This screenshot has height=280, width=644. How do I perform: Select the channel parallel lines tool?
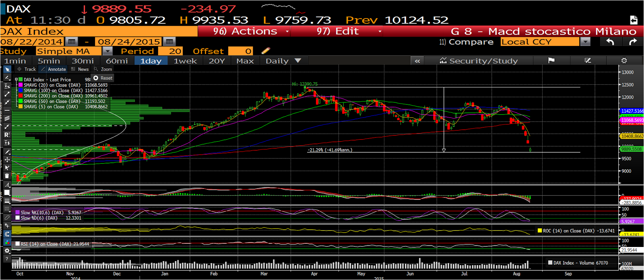[7, 118]
